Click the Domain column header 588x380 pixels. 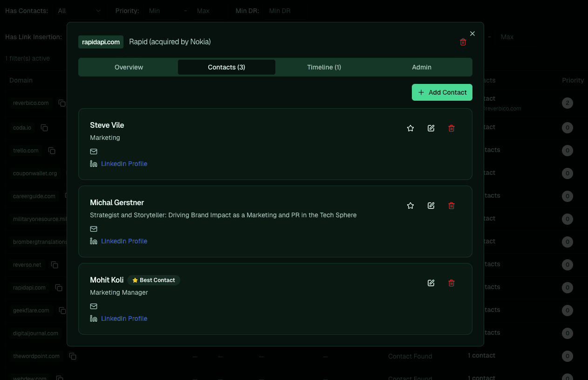[x=21, y=80]
